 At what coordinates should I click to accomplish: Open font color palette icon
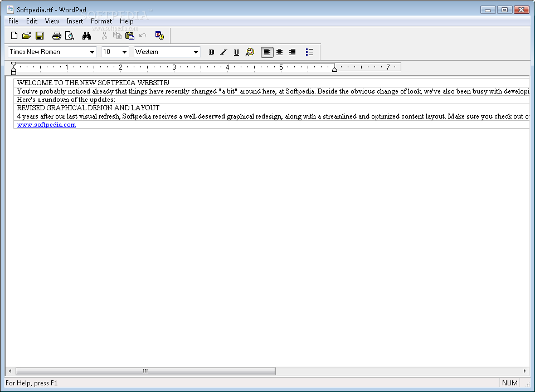point(250,52)
